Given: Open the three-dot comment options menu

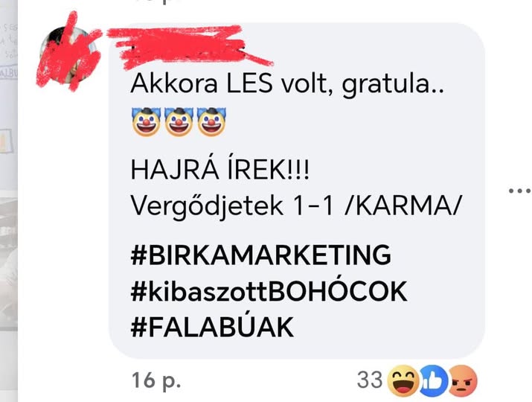Looking at the screenshot, I should (x=519, y=191).
